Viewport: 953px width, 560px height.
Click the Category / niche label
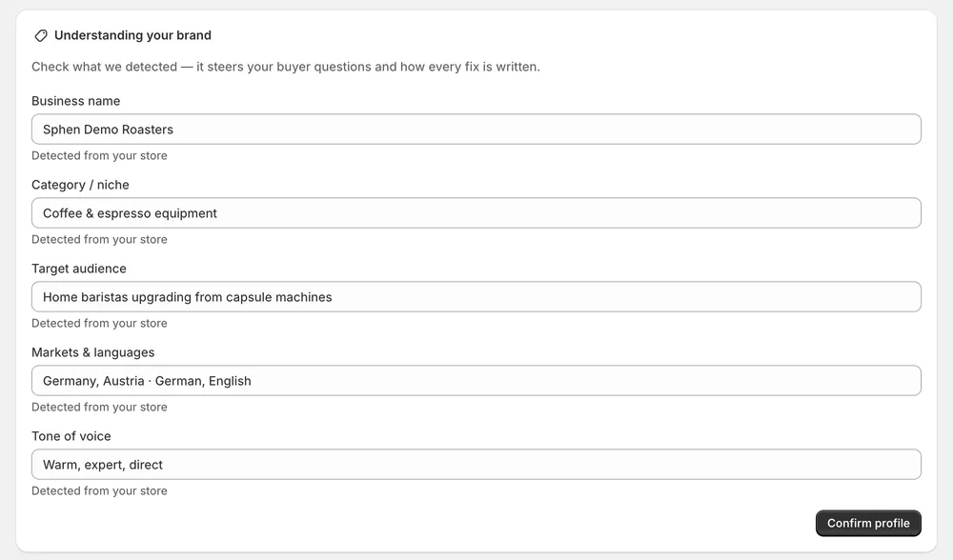[x=80, y=185]
